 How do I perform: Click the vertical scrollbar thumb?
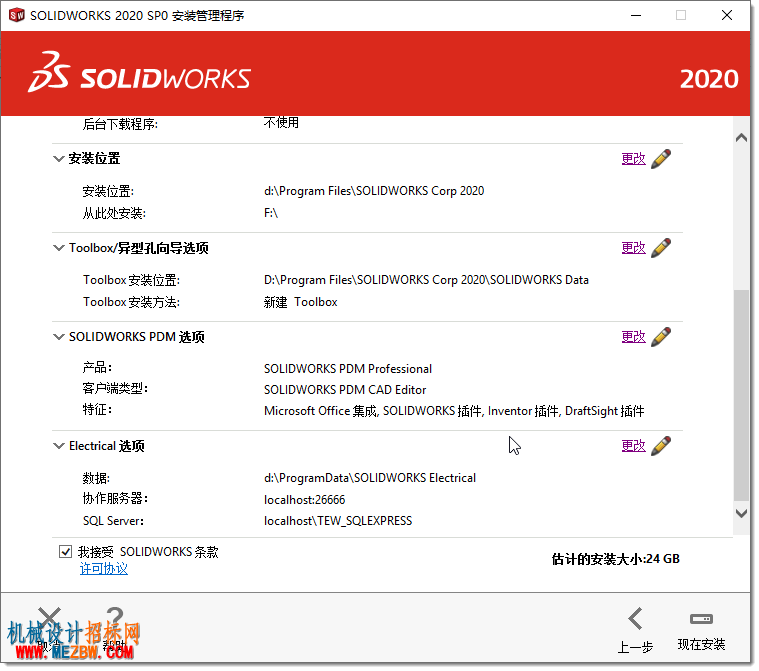pos(741,395)
